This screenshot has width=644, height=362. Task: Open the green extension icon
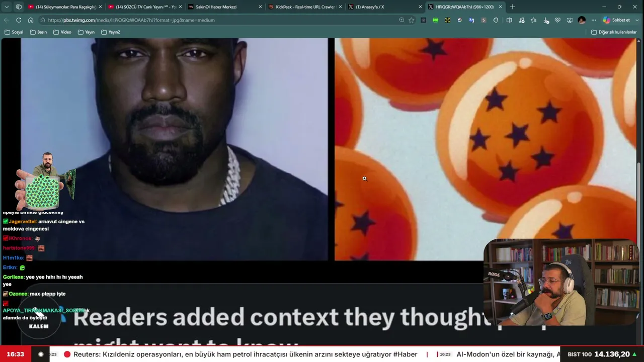[435, 20]
